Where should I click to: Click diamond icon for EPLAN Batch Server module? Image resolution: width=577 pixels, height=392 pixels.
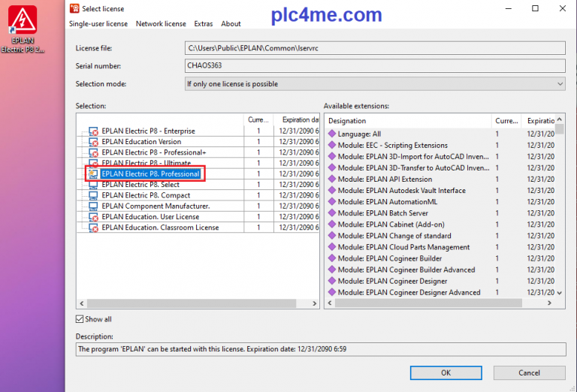[331, 213]
